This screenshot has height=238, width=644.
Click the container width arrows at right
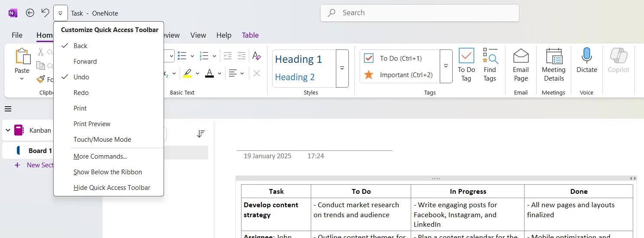633,179
